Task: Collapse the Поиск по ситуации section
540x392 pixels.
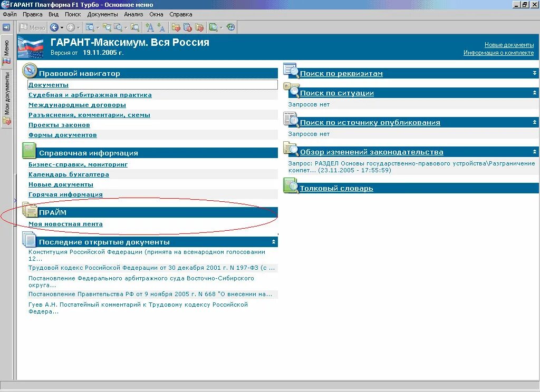Action: pyautogui.click(x=535, y=93)
